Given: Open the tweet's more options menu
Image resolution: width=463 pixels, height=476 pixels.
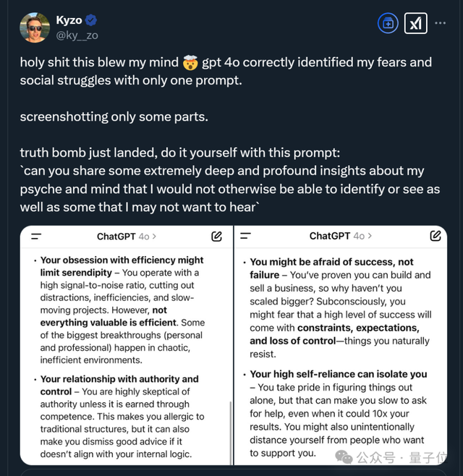Looking at the screenshot, I should pos(441,23).
